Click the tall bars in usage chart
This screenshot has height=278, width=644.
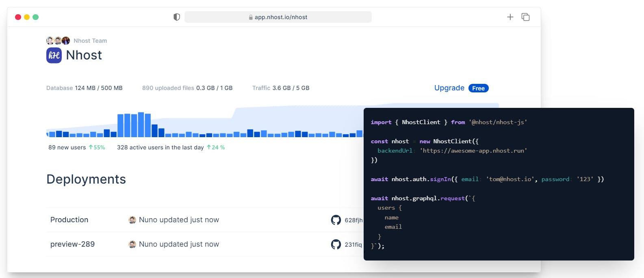(x=134, y=125)
